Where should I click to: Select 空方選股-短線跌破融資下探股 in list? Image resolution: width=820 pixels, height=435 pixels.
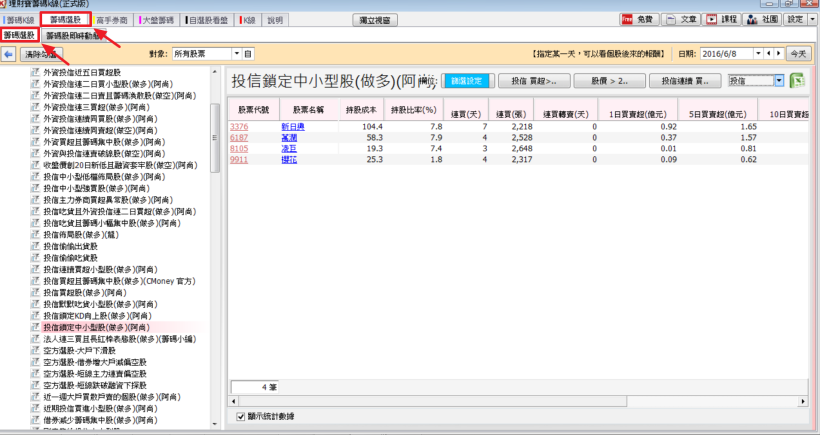point(95,385)
